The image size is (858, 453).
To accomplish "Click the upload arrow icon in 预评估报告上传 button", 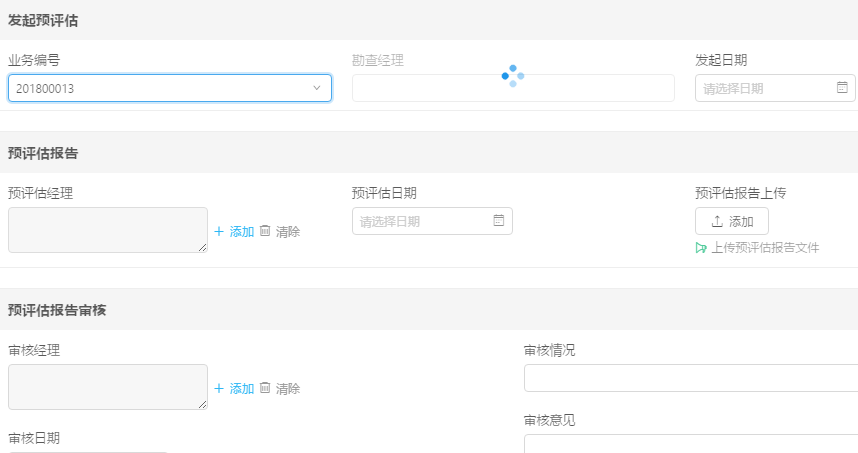I will coord(717,221).
